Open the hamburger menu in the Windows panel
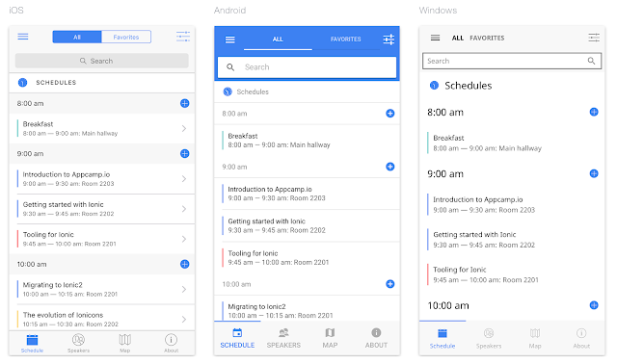 click(435, 38)
